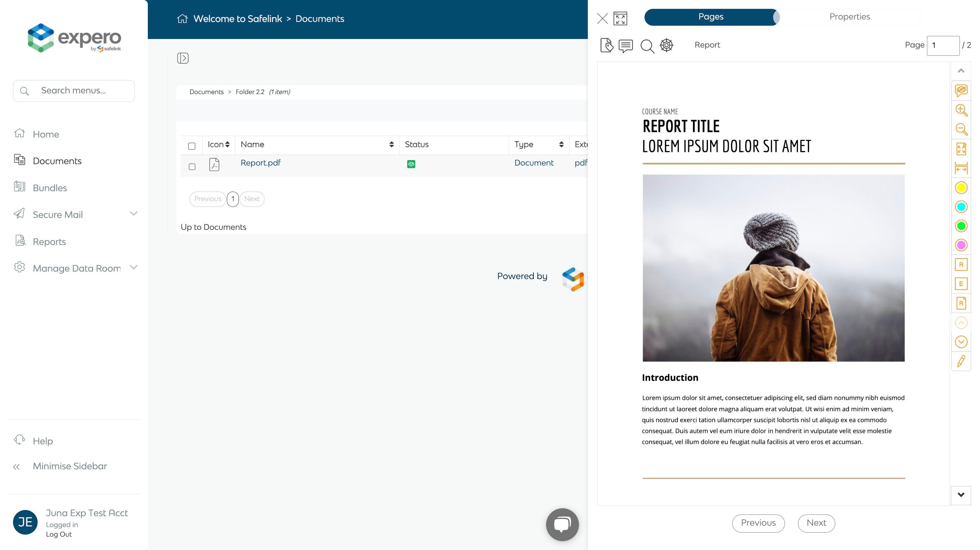Expand Manage Data Room submenu
The image size is (980, 550).
[x=133, y=267]
